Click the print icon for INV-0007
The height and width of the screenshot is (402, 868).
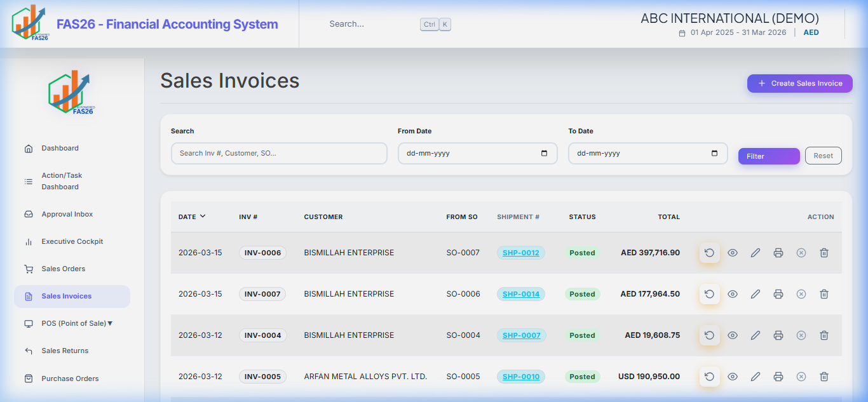point(778,294)
